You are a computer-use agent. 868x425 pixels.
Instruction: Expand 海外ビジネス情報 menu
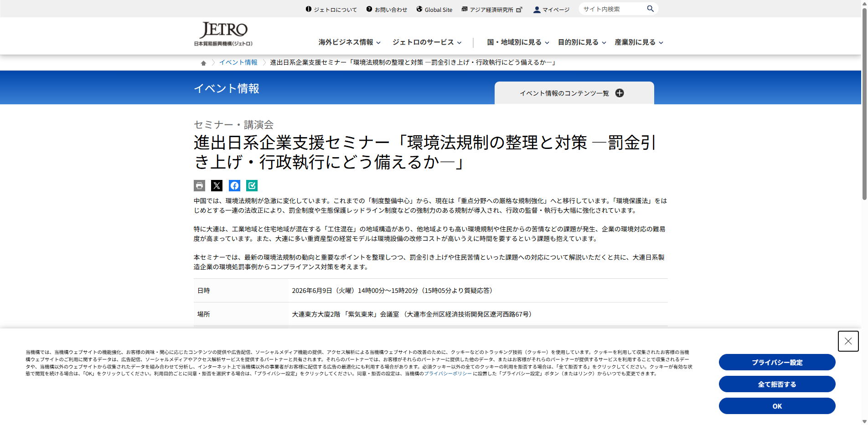(350, 42)
